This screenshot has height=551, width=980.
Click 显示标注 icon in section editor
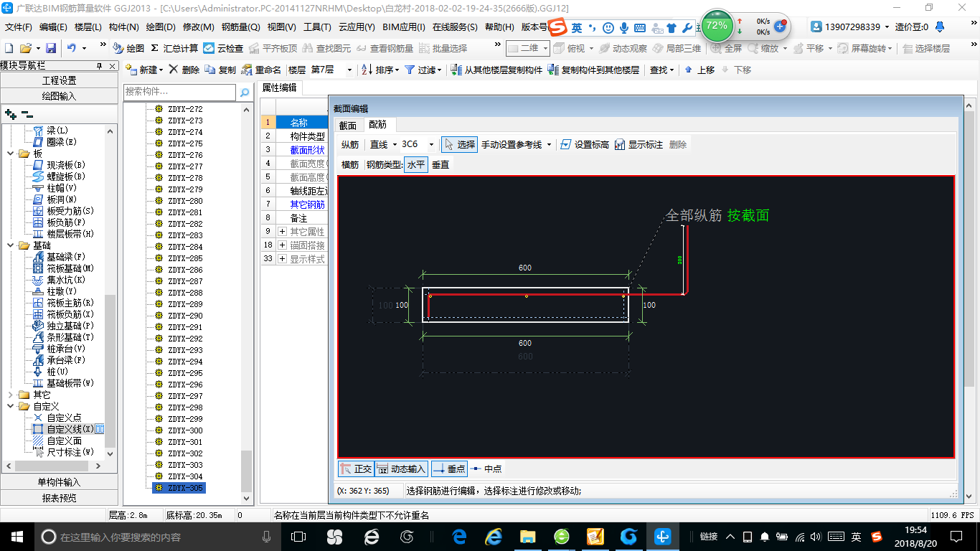pos(620,144)
